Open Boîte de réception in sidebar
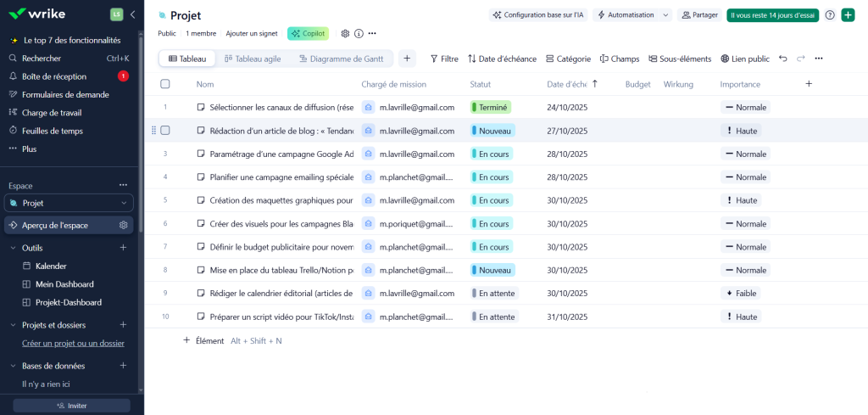This screenshot has width=868, height=415. pos(53,76)
